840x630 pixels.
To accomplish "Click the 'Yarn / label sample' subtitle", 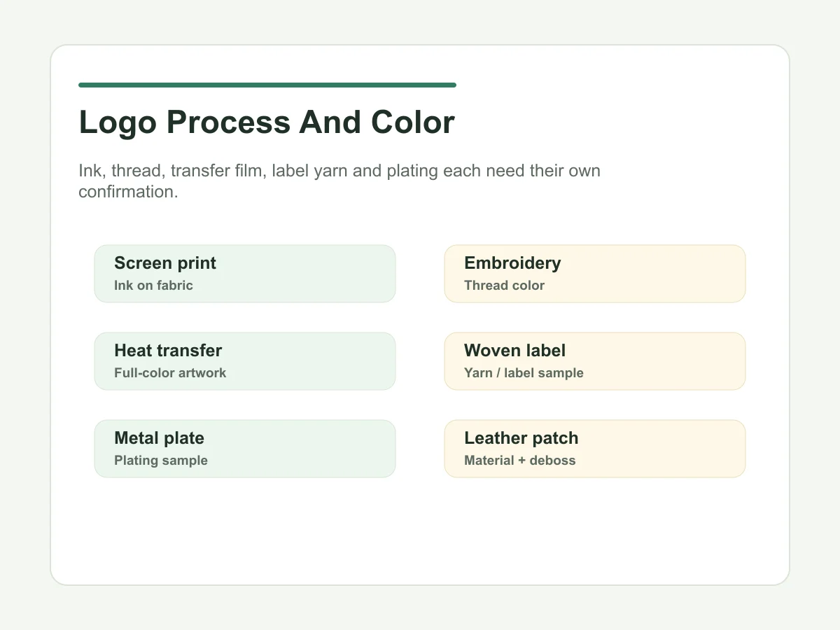I will coord(524,373).
